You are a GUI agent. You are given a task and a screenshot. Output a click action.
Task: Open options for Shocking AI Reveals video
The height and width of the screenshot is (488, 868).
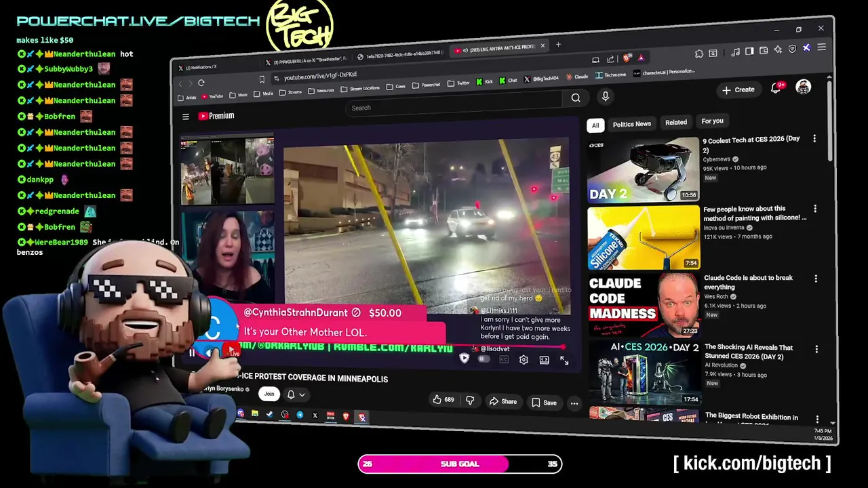click(x=816, y=349)
